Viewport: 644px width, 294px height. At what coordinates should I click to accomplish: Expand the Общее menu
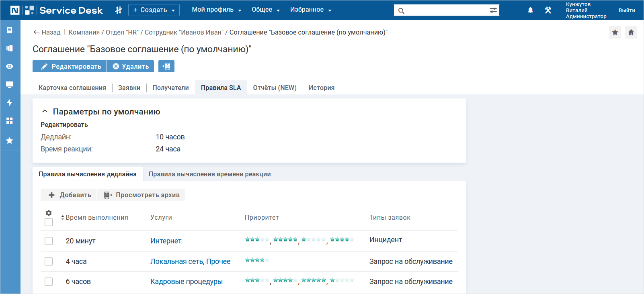[x=266, y=10]
